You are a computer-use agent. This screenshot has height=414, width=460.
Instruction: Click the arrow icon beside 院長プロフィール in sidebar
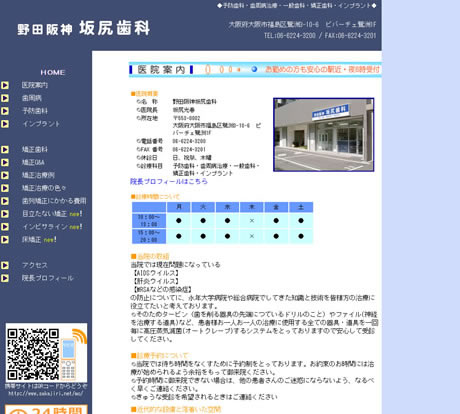pos(5,278)
